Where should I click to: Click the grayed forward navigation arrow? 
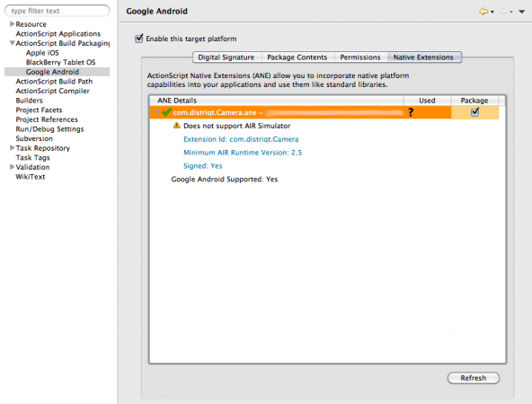click(502, 12)
